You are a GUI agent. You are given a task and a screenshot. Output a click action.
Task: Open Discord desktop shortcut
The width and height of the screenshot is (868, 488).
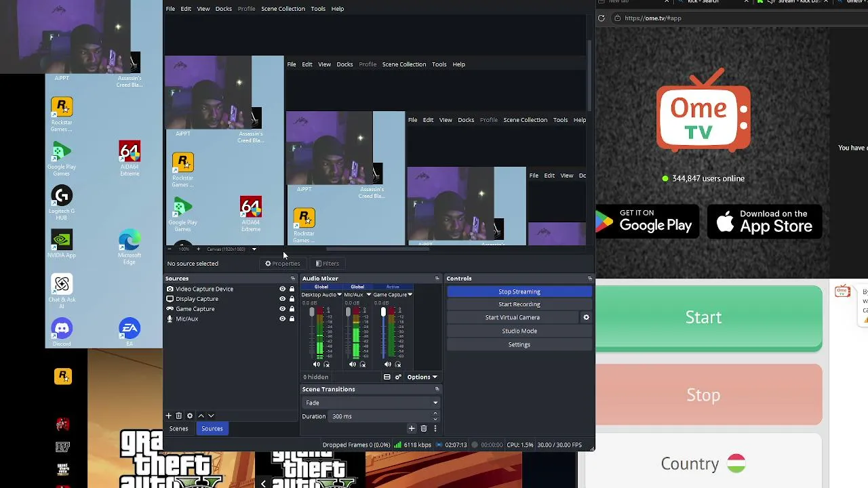click(x=62, y=331)
